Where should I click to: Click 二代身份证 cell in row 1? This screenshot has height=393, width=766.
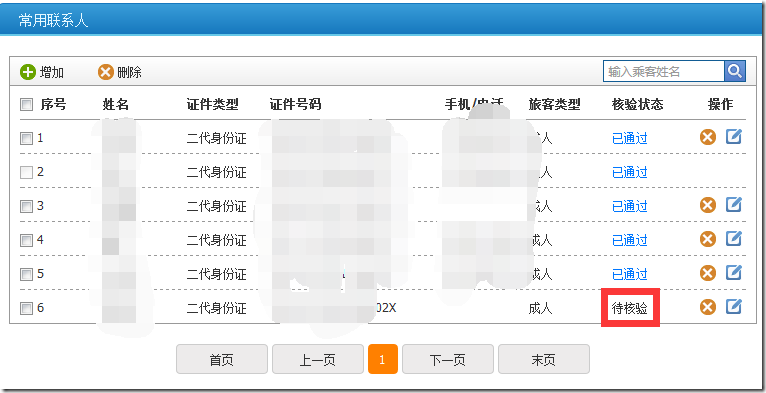click(x=216, y=138)
